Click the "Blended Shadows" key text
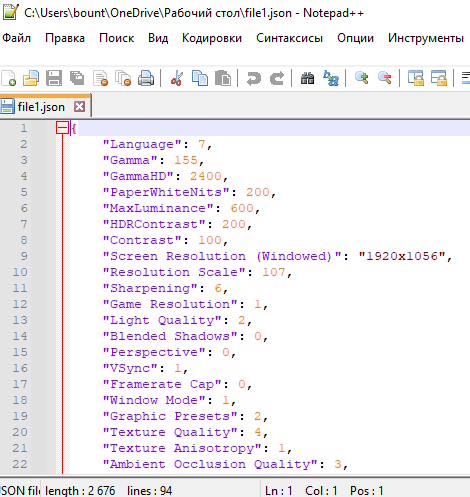 tap(170, 336)
